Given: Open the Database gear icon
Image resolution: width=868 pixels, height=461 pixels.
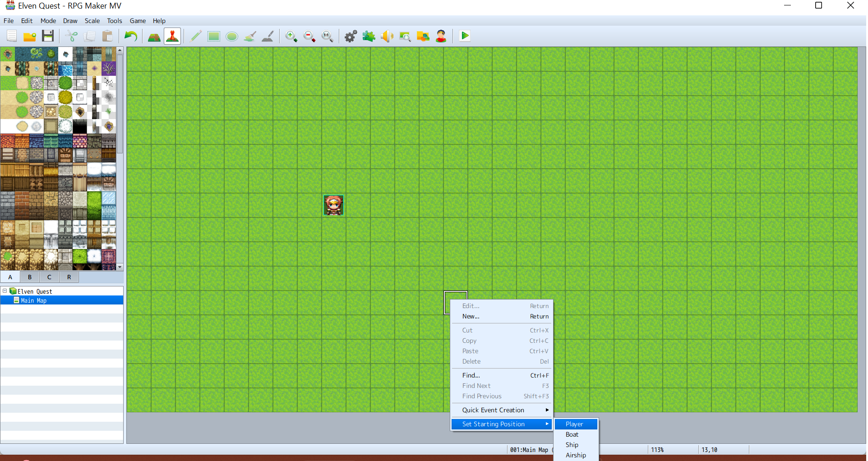Looking at the screenshot, I should click(351, 36).
